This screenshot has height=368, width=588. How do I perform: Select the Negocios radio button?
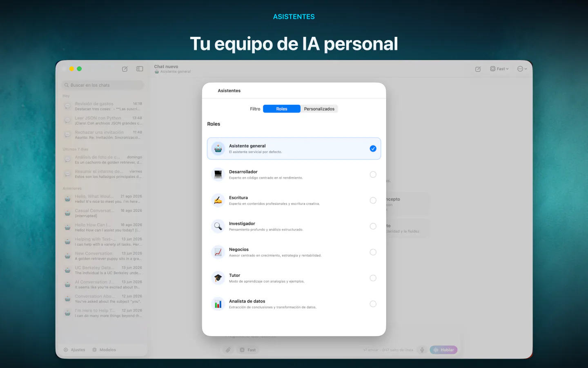pos(373,252)
